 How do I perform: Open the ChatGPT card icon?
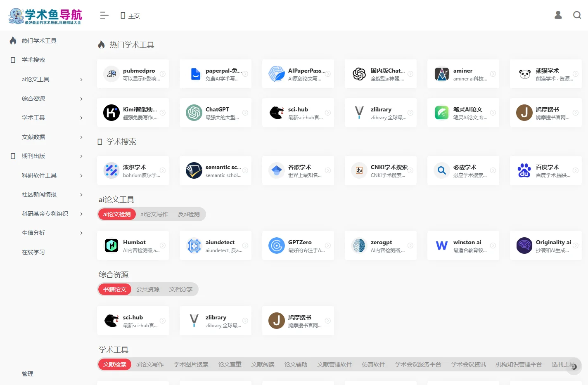point(194,113)
